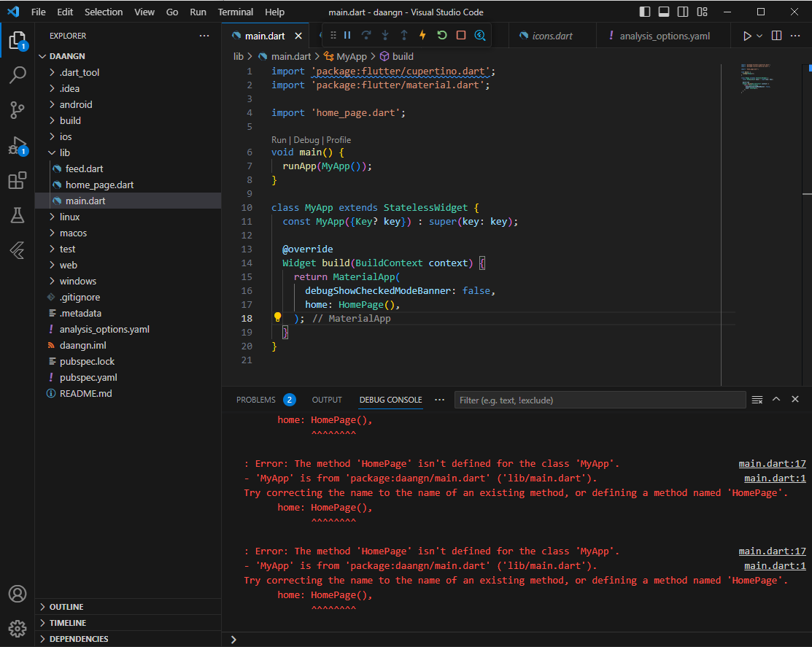
Task: Split the editor right
Action: [777, 36]
